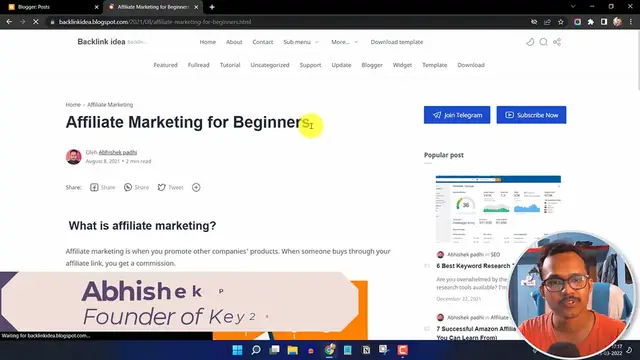Screen dimensions: 640x360
Task: Stop page loading with X button
Action: pyautogui.click(x=36, y=22)
